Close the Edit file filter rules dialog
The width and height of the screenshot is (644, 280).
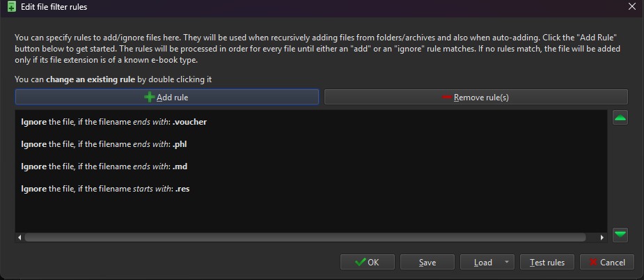tap(631, 6)
